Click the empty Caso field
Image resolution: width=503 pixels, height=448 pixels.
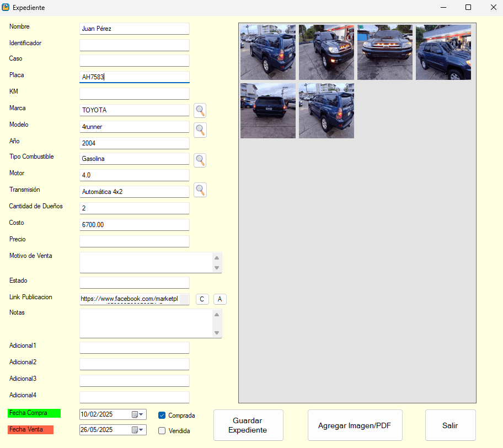135,61
